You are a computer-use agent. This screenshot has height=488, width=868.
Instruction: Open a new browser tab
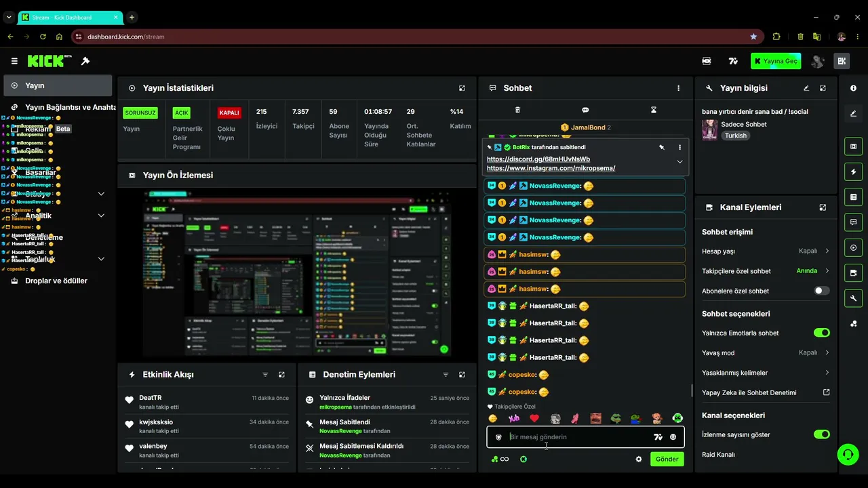[132, 17]
